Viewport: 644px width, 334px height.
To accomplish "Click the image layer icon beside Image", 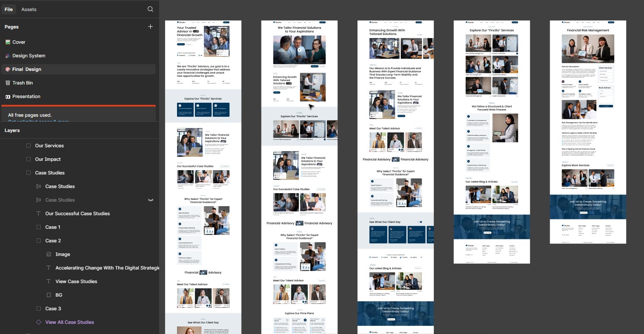I will (x=49, y=254).
